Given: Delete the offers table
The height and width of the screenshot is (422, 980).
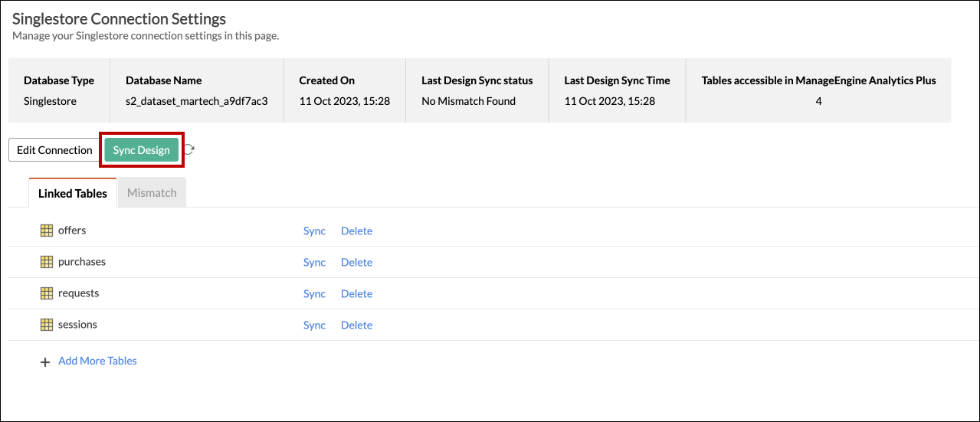Looking at the screenshot, I should (356, 231).
